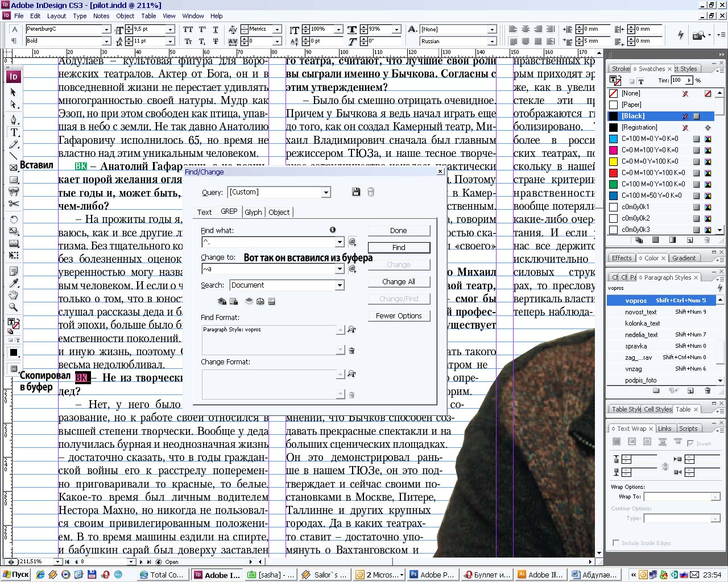The width and height of the screenshot is (728, 582).
Task: Click Specify attributes to change icon
Action: [351, 374]
